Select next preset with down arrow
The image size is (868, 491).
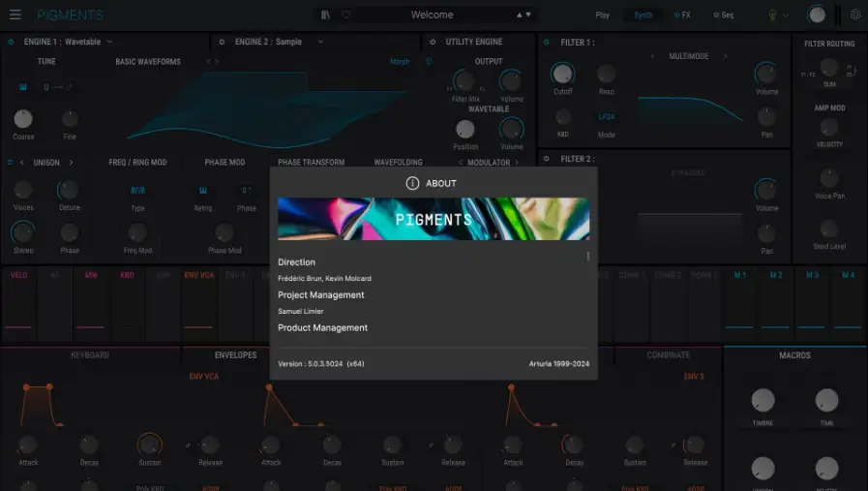(x=528, y=15)
